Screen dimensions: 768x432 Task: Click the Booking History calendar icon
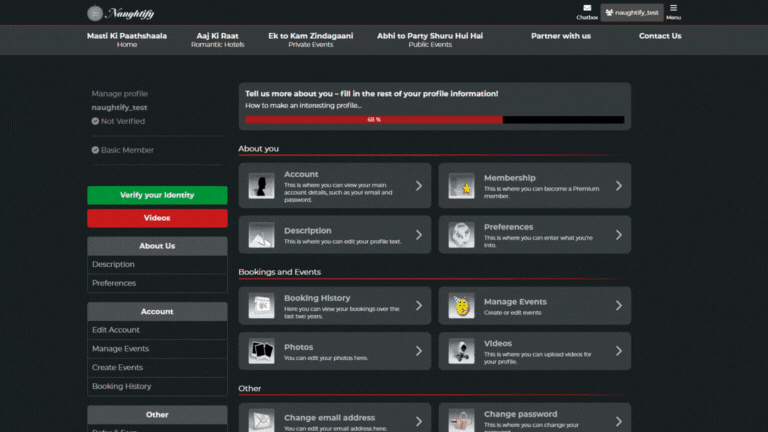261,306
